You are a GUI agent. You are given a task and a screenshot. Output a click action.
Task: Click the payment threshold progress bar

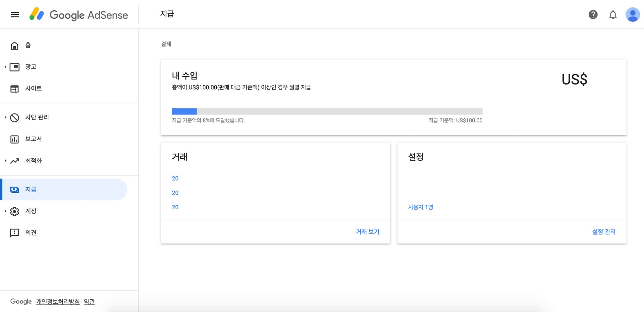click(x=327, y=111)
